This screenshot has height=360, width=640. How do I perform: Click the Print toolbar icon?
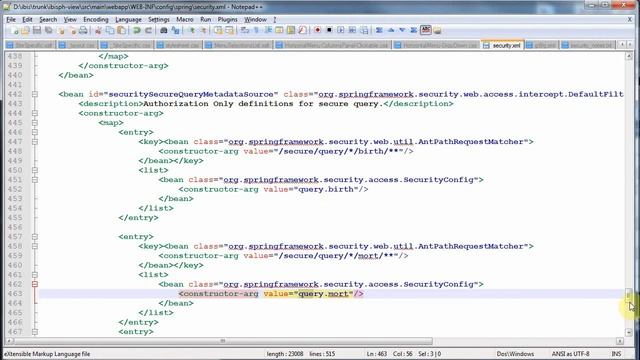click(x=83, y=30)
